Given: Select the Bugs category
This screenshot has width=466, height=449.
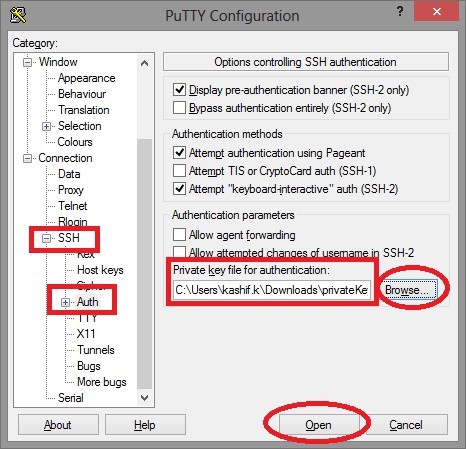Looking at the screenshot, I should [x=89, y=366].
